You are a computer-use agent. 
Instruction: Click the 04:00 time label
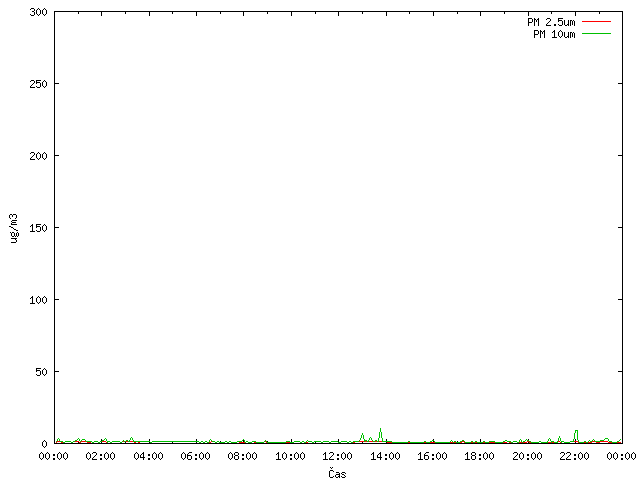(x=148, y=456)
